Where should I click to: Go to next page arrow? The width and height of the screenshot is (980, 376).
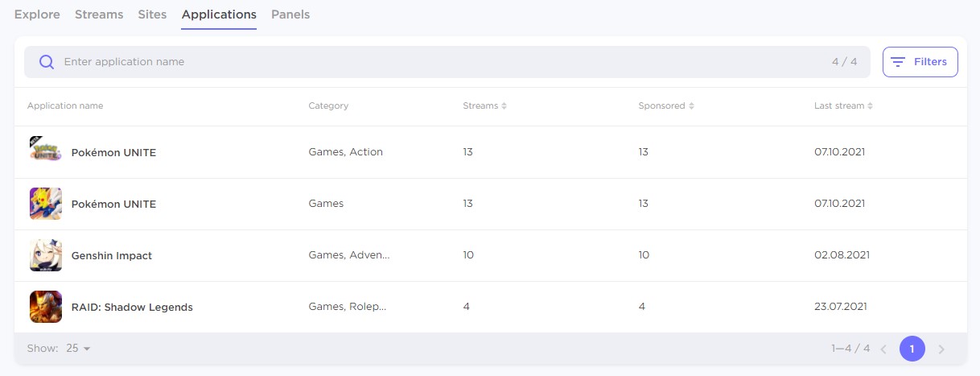tap(941, 349)
